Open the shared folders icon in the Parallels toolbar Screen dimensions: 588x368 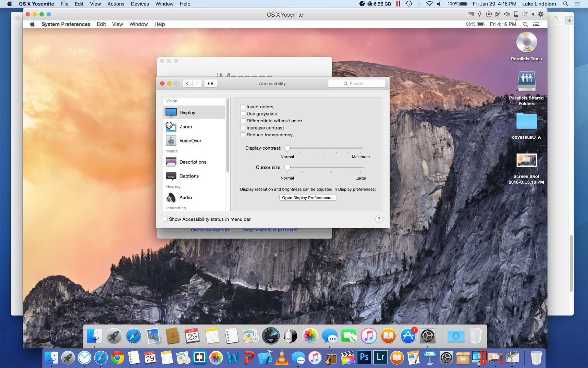pos(525,14)
